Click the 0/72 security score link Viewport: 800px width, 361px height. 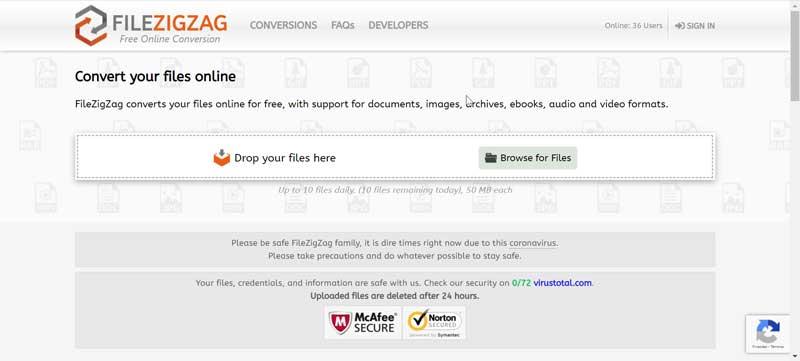[x=521, y=283]
